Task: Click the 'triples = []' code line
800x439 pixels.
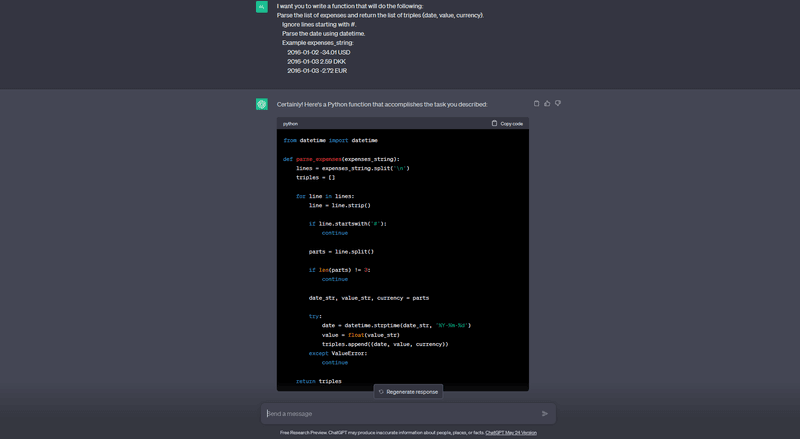Action: pos(315,178)
